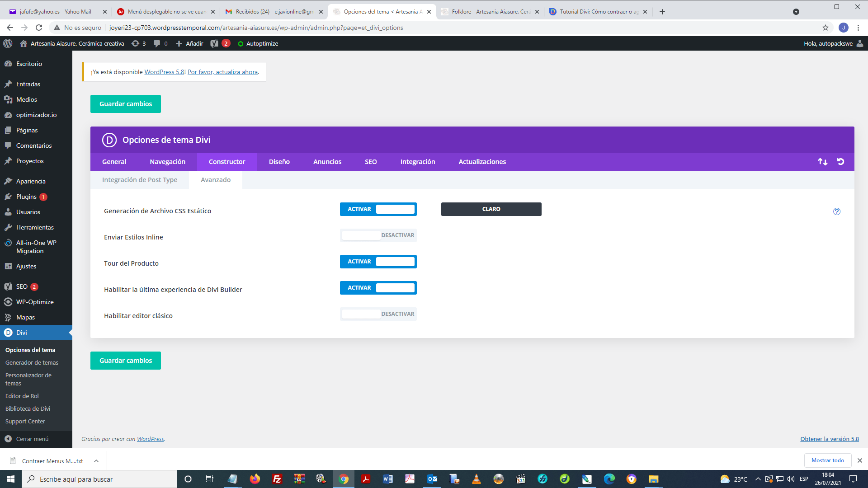Open WP-Optimize in sidebar
The height and width of the screenshot is (488, 868).
click(36, 302)
